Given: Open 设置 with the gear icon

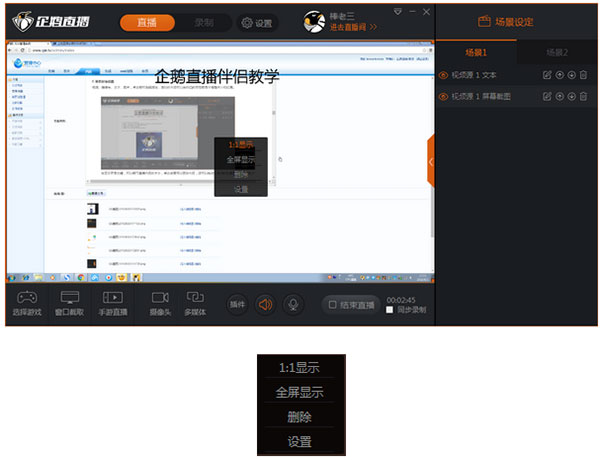Looking at the screenshot, I should point(257,23).
